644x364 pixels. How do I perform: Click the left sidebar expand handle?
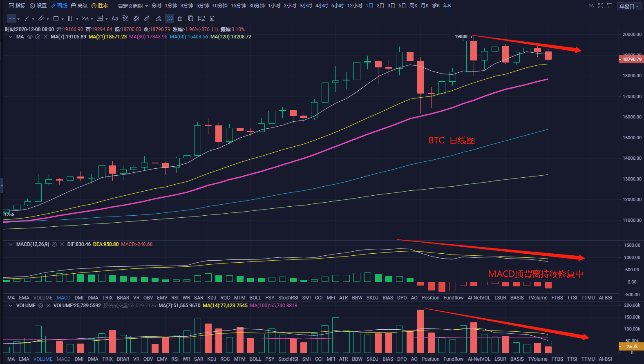tap(2, 185)
